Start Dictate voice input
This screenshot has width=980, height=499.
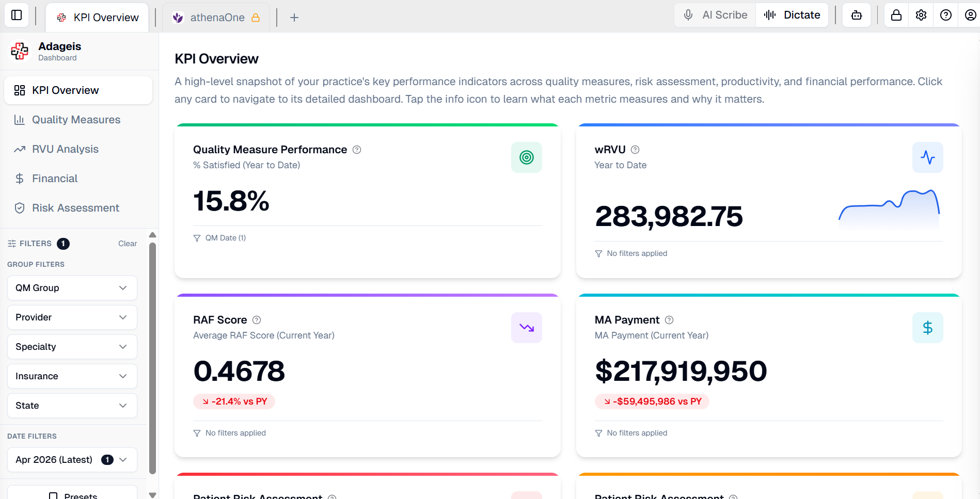[792, 15]
